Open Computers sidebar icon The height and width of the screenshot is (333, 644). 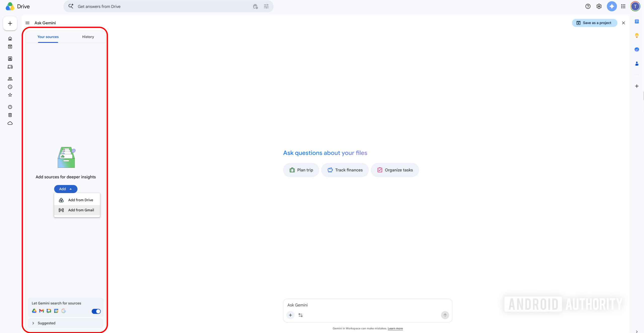10,67
